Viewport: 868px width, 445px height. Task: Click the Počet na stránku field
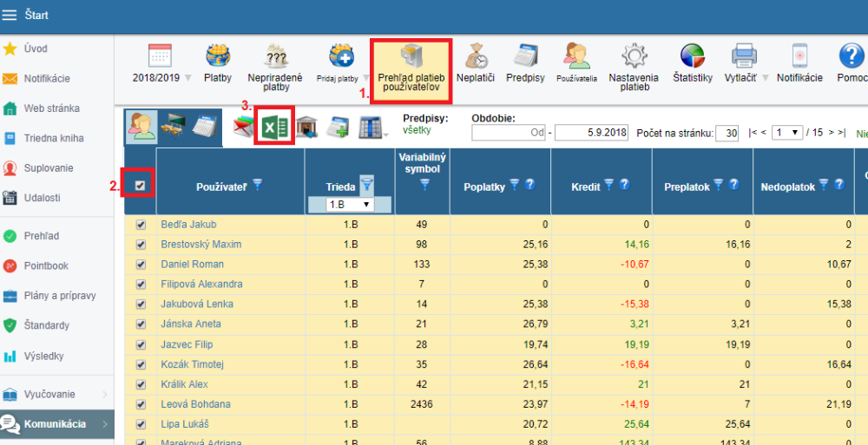point(727,134)
